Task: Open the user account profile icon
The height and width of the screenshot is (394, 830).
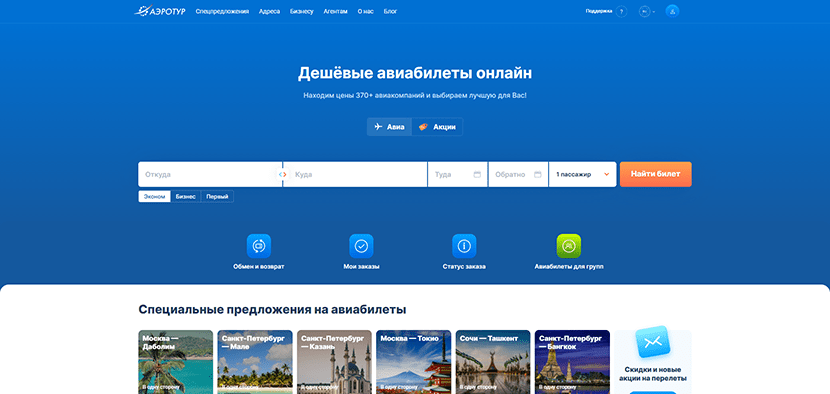Action: 672,11
